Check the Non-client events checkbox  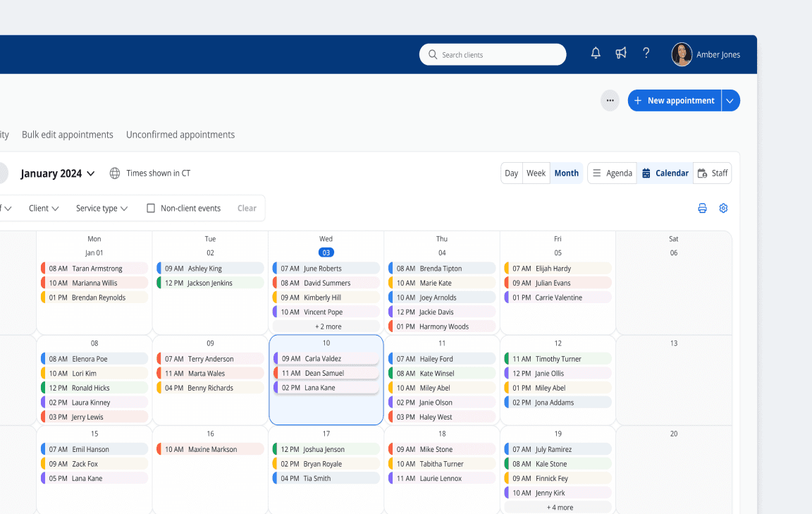coord(151,207)
